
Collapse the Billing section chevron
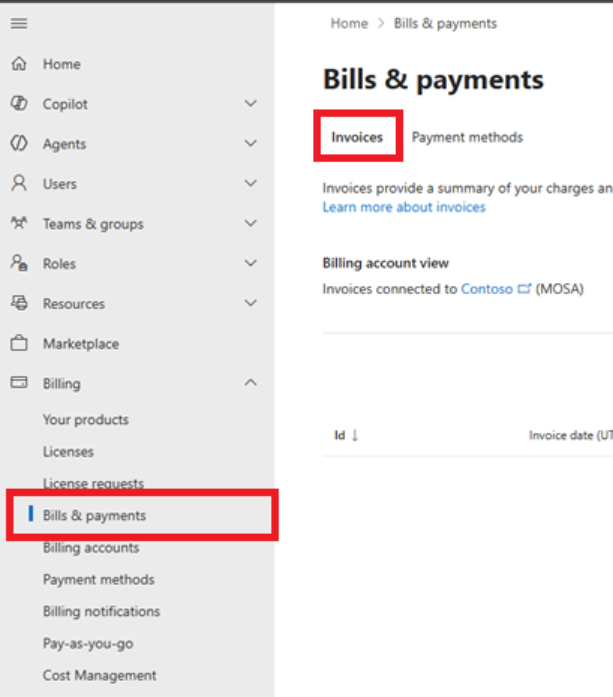251,382
